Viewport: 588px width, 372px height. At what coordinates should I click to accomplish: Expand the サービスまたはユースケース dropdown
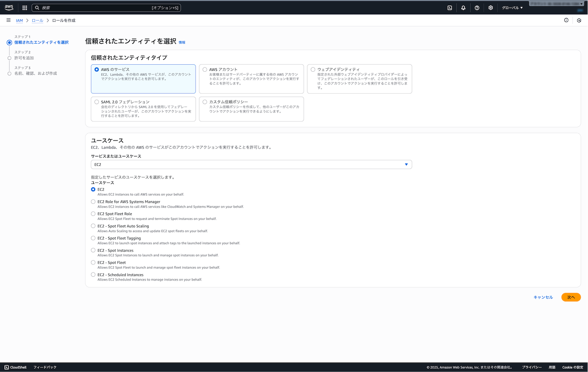(251, 165)
